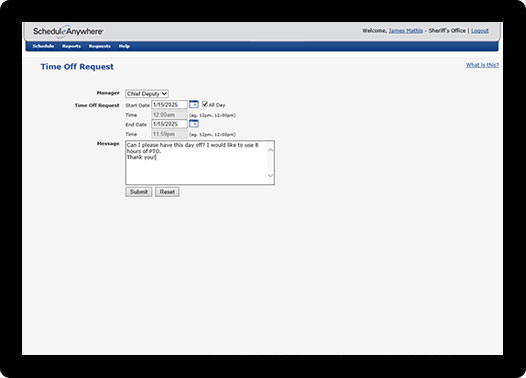Open the Requests menu

pyautogui.click(x=100, y=46)
